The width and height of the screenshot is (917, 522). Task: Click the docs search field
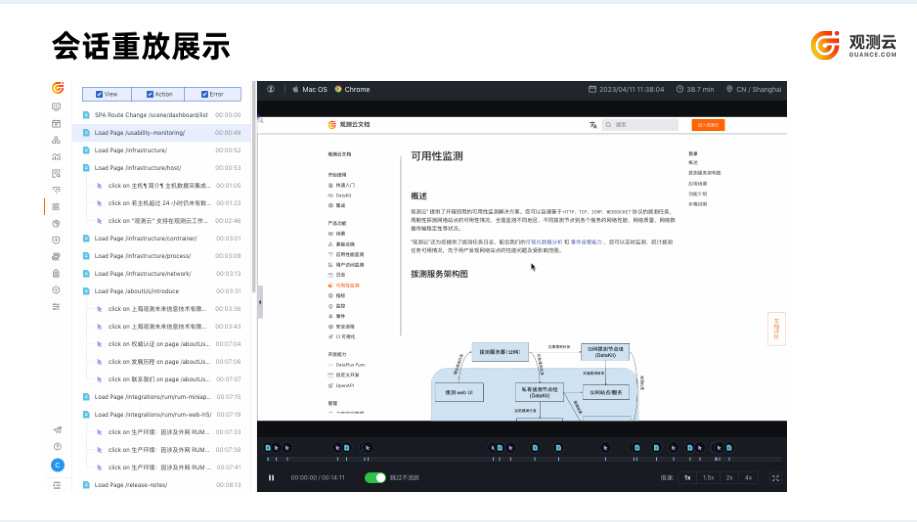point(640,125)
